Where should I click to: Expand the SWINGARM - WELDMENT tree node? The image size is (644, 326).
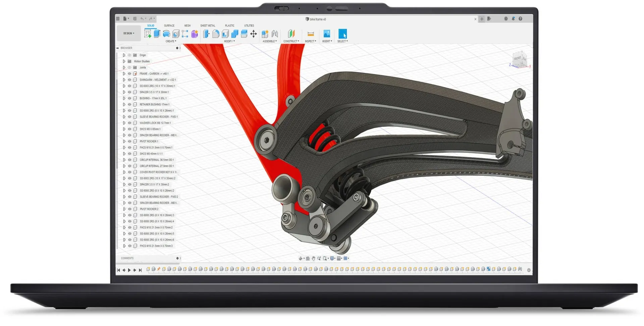tap(124, 80)
